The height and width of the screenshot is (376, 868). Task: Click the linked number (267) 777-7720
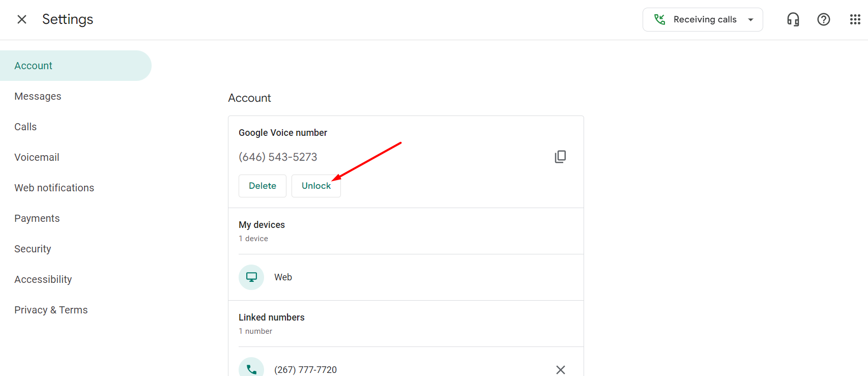coord(305,370)
